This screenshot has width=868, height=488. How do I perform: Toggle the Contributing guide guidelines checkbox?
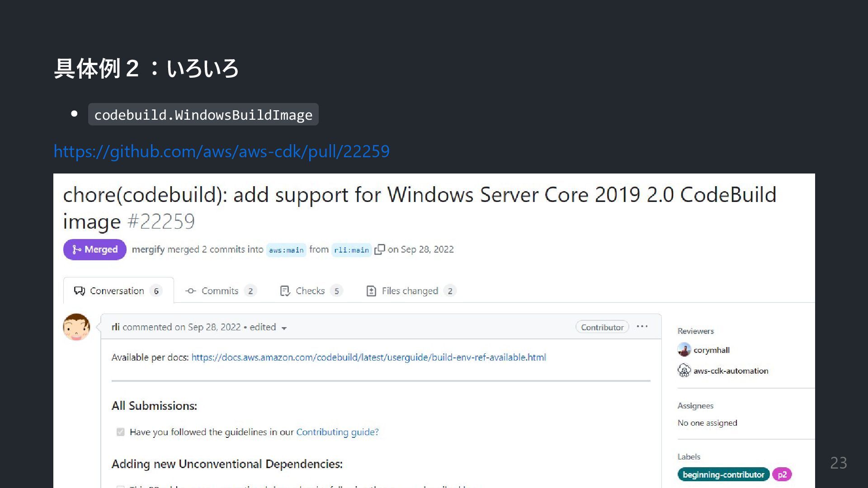click(120, 432)
